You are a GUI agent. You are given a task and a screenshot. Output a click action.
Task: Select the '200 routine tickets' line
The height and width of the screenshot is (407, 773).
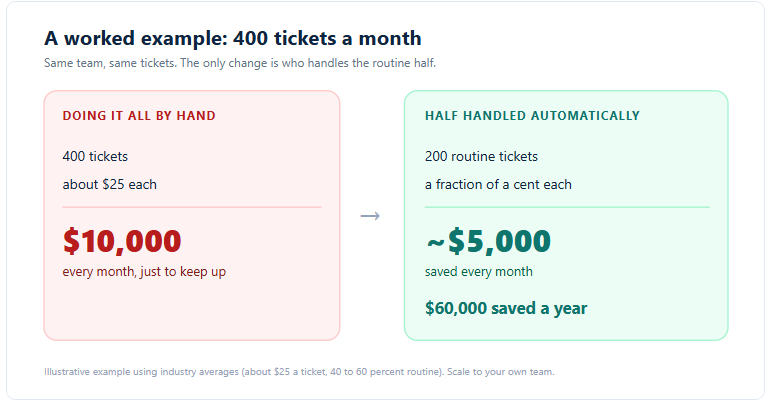[x=481, y=157]
